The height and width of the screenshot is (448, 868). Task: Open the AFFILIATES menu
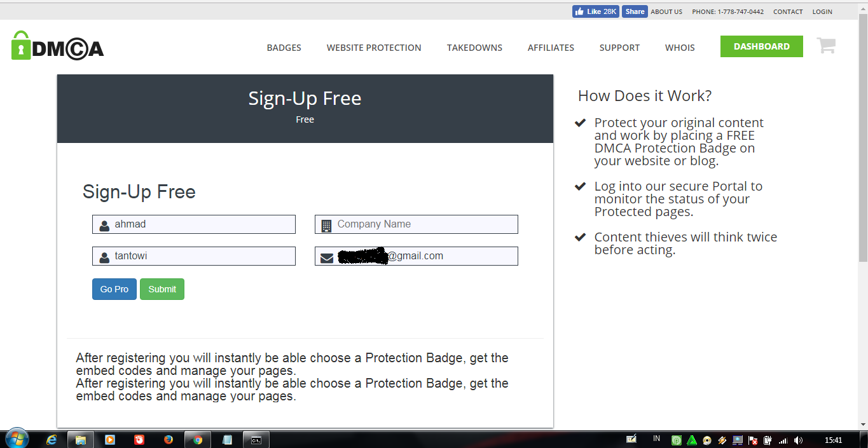click(x=551, y=48)
